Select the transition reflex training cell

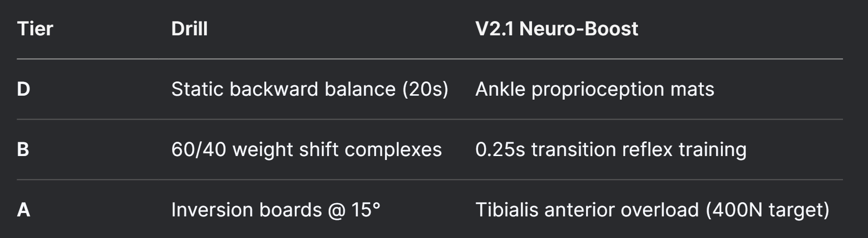tap(611, 150)
